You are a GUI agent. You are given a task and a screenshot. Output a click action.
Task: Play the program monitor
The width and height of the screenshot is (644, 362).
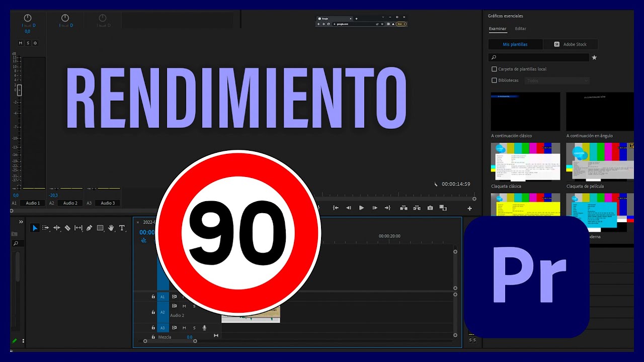point(361,208)
